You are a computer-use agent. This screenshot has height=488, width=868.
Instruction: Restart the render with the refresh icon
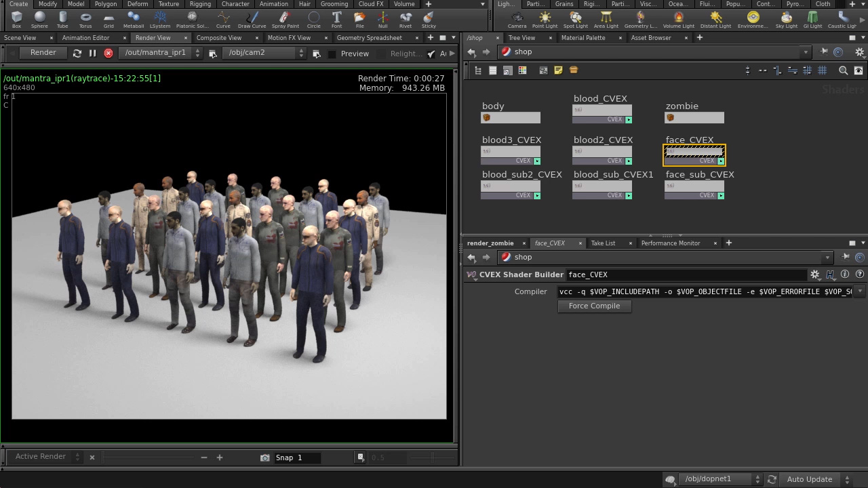click(77, 53)
